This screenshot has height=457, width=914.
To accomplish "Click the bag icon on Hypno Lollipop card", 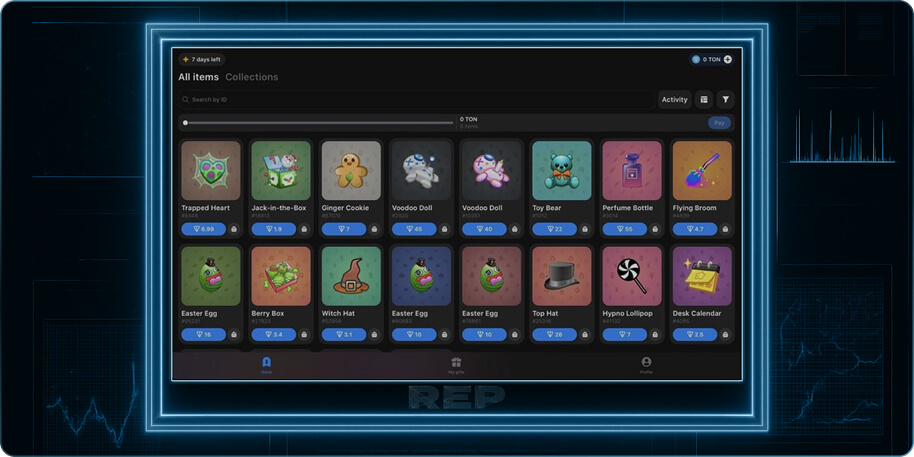I will pos(655,335).
